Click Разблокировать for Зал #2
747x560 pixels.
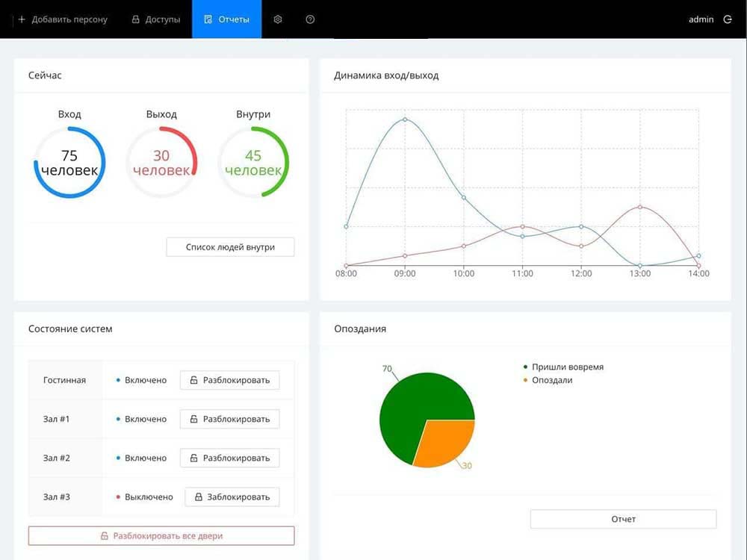(229, 458)
